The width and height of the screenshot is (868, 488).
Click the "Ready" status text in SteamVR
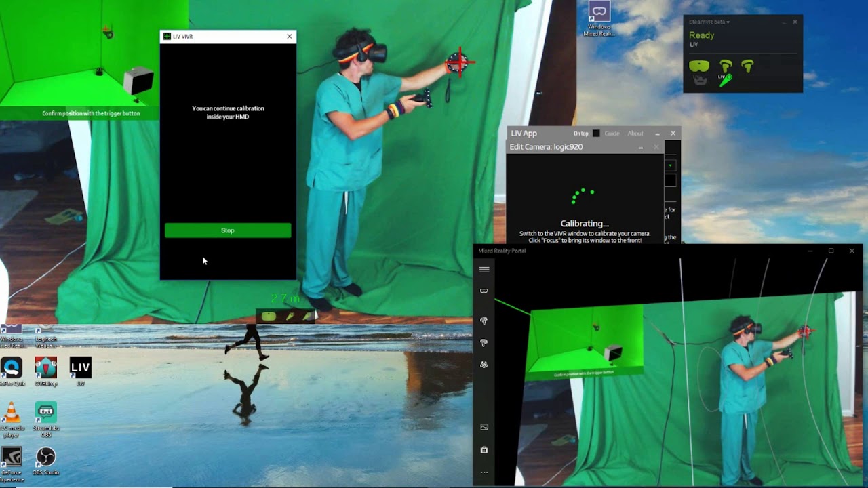701,35
